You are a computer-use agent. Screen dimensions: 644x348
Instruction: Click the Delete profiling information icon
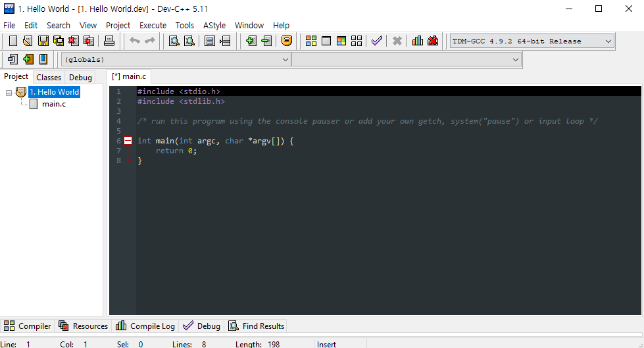[432, 41]
